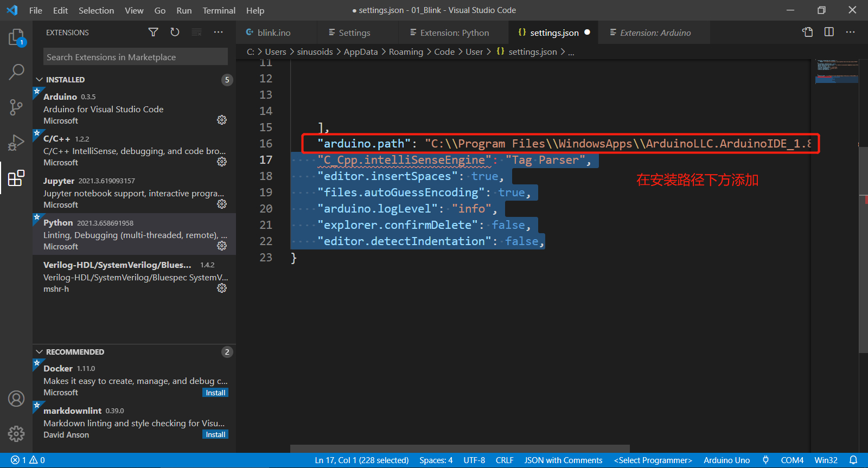
Task: Open the Terminal menu
Action: pos(219,10)
